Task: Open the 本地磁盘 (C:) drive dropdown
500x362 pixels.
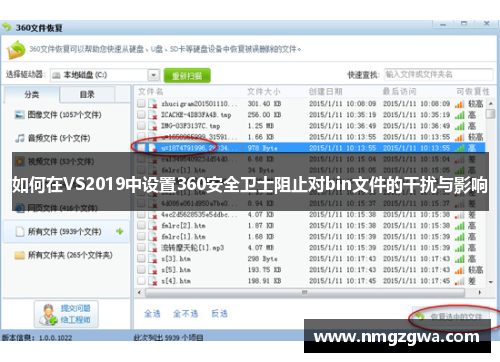Action: (x=153, y=75)
